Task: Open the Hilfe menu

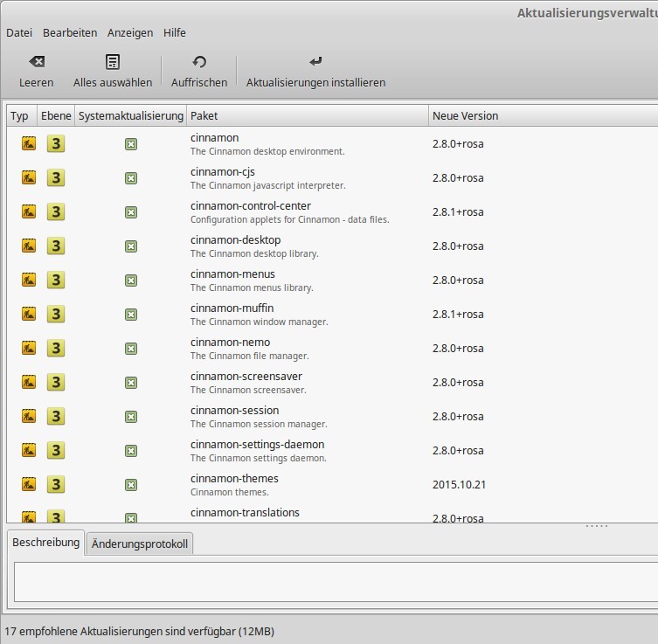Action: [175, 32]
